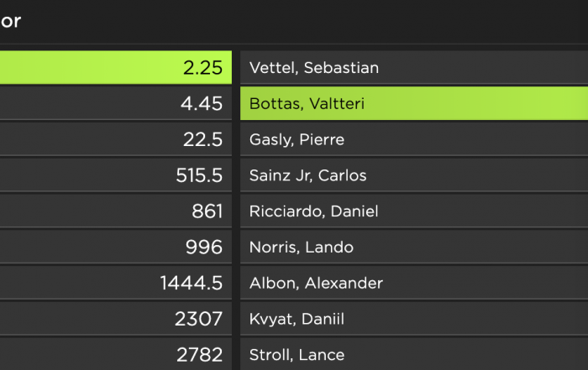This screenshot has height=370, width=588.
Task: Select highlighted Bottas, Valtteri entry
Action: click(414, 103)
